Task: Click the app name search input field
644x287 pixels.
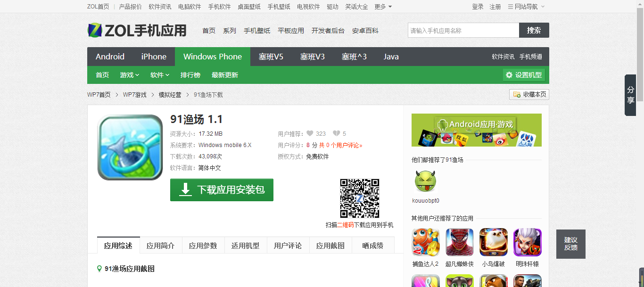Action: pos(463,31)
